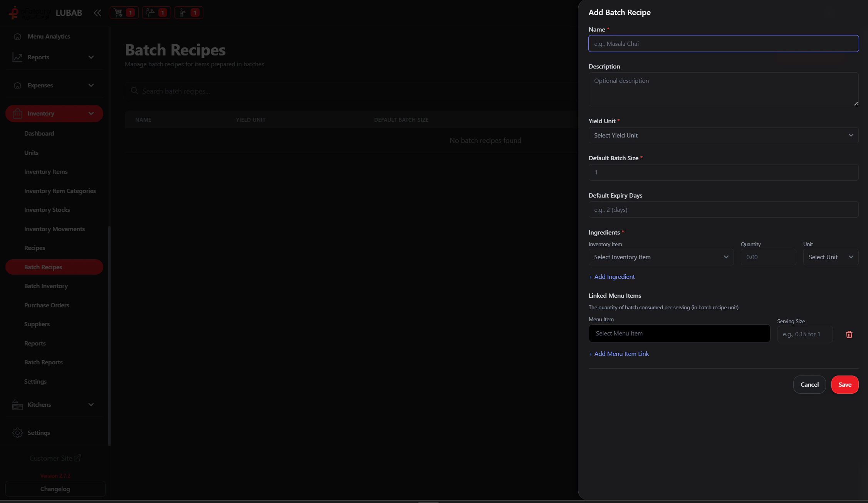Click the Inventory basket icon in the sidebar
Viewport: 868px width, 503px height.
tap(17, 114)
